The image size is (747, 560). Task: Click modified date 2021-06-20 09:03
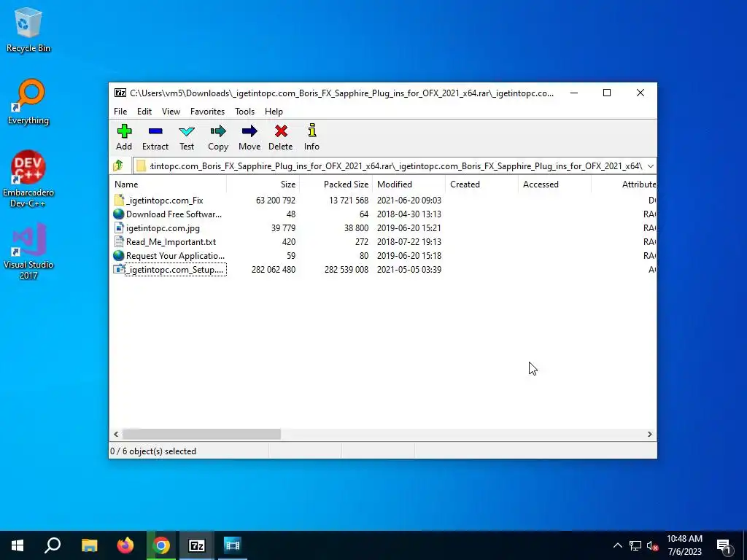pyautogui.click(x=409, y=200)
